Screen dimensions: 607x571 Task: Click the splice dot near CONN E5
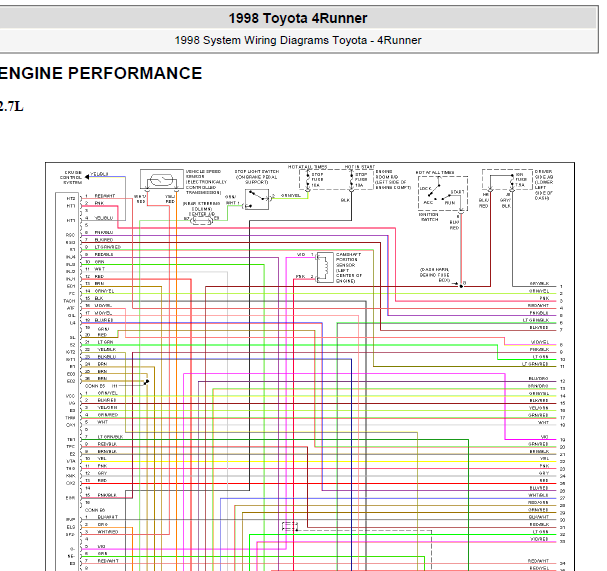point(147,382)
